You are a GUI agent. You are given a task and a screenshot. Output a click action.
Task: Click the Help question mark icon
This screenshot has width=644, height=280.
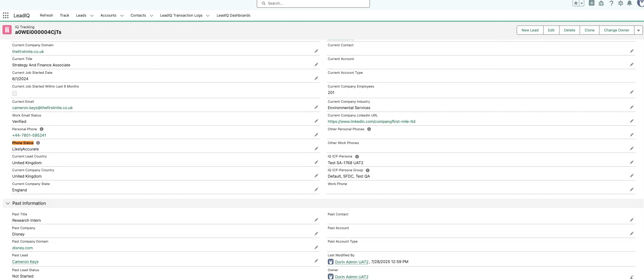coord(611,3)
